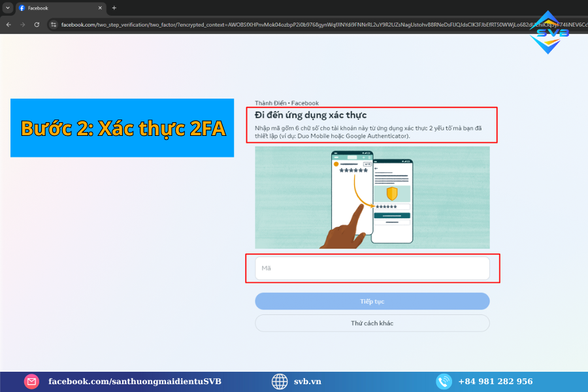This screenshot has height=392, width=588.
Task: Open a new browser tab
Action: (114, 8)
